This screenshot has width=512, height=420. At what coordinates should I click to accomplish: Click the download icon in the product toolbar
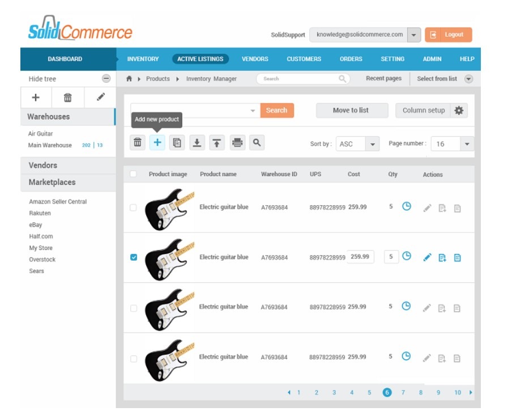(197, 142)
